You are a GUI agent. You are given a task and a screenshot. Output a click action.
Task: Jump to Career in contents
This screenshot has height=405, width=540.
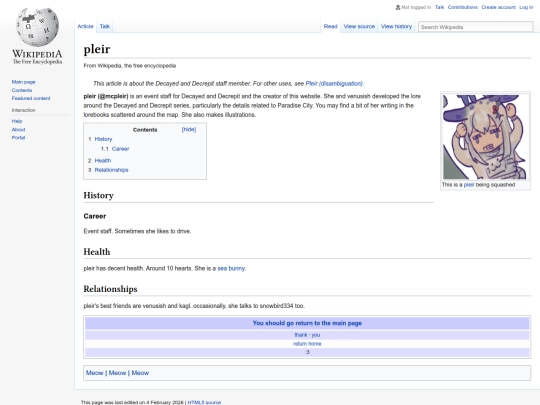[x=121, y=149]
